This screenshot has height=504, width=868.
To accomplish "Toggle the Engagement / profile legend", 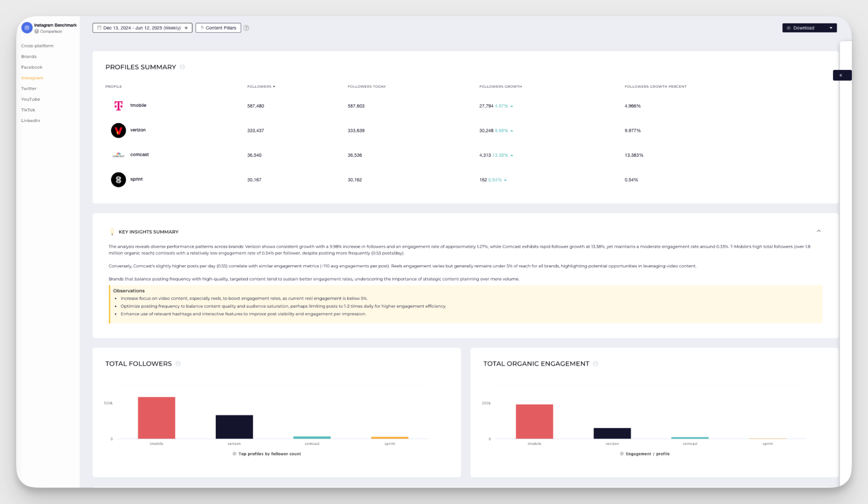I will coord(644,454).
